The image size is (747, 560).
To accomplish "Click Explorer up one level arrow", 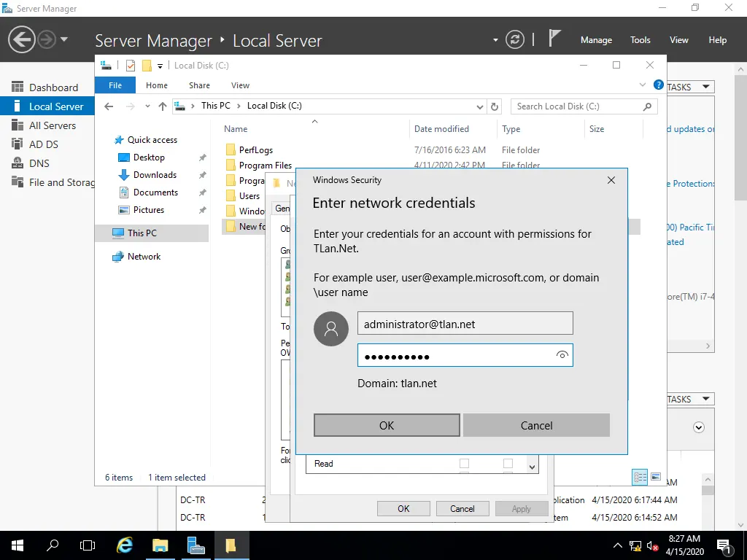I will click(x=163, y=106).
